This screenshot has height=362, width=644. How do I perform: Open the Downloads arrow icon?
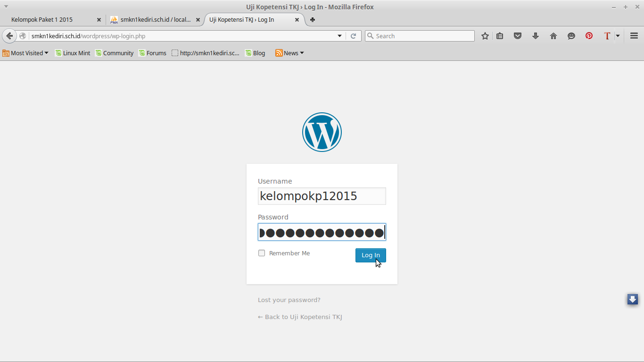tap(536, 36)
